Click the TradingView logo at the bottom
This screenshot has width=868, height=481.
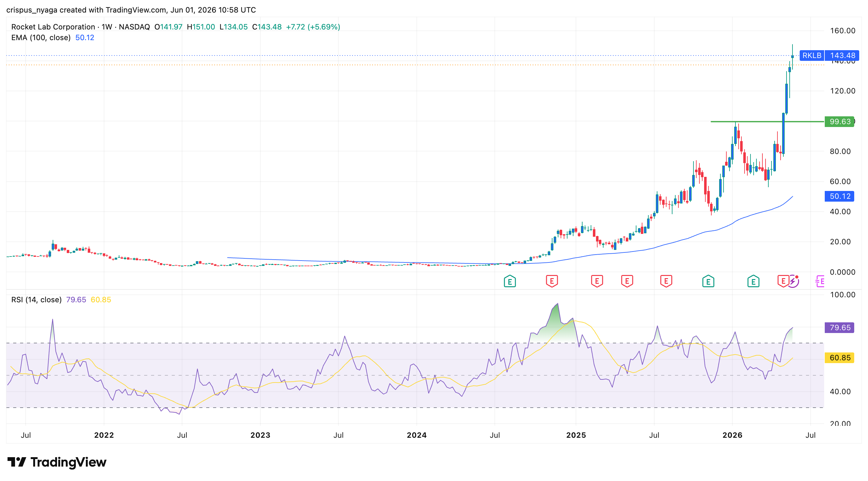[x=57, y=462]
